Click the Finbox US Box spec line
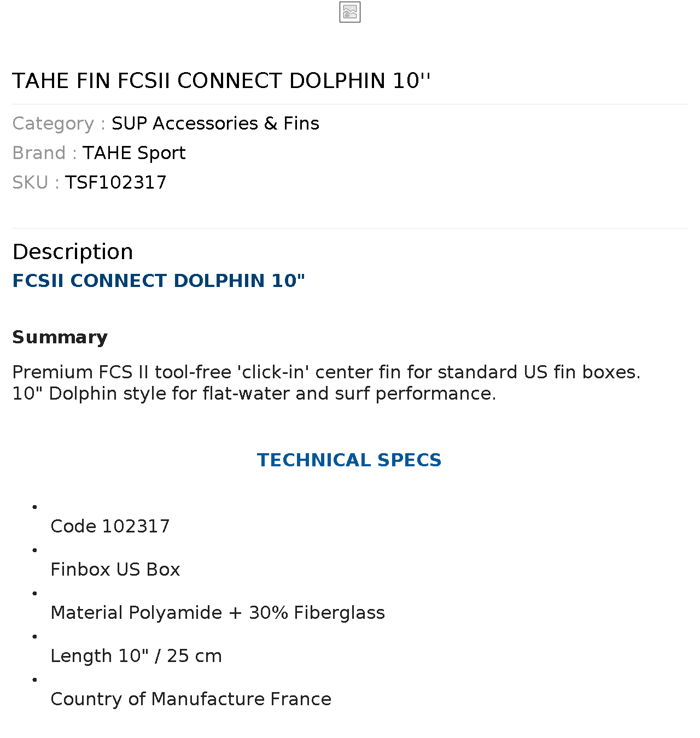 coord(115,570)
